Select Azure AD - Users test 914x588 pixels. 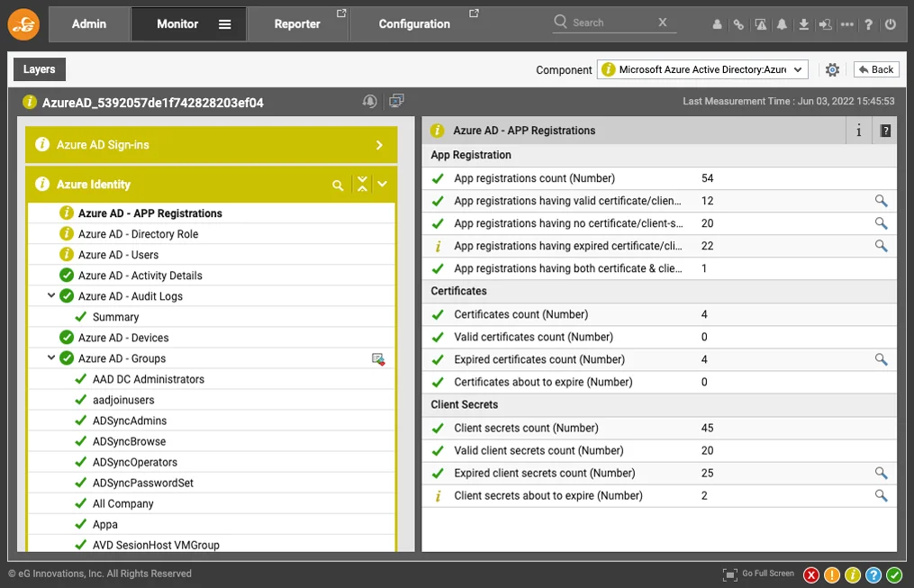coord(118,255)
